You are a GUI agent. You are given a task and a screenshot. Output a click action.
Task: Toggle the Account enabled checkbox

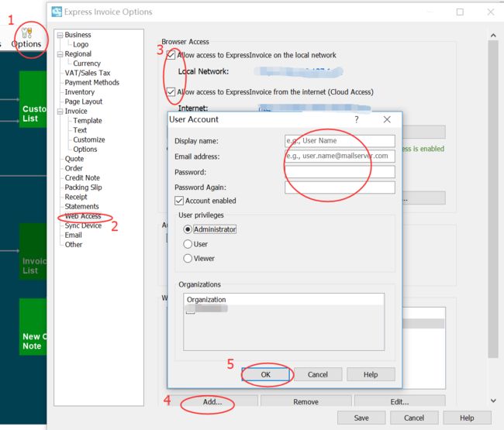pos(179,201)
